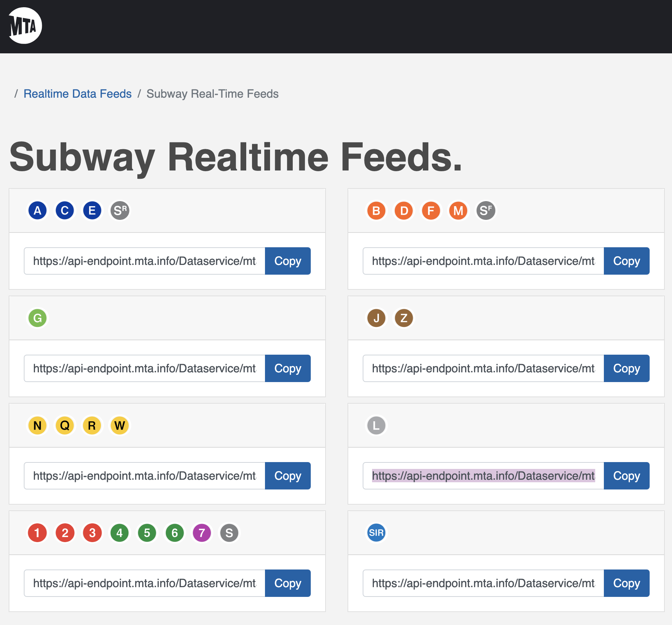Screen dimensions: 672x625
Task: Click the blue E train icon
Action: [x=92, y=210]
